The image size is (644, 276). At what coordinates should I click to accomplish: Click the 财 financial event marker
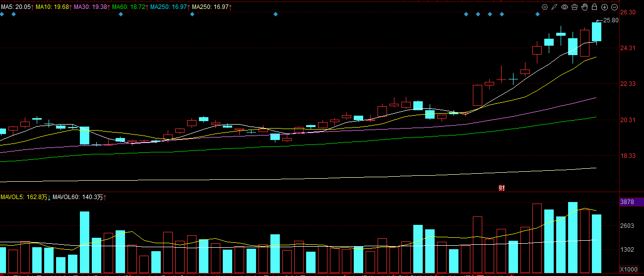502,188
